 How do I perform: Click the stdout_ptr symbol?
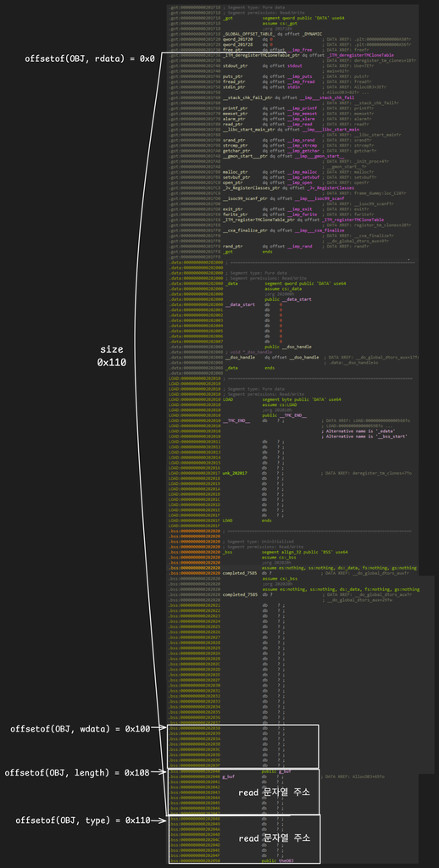click(x=234, y=65)
